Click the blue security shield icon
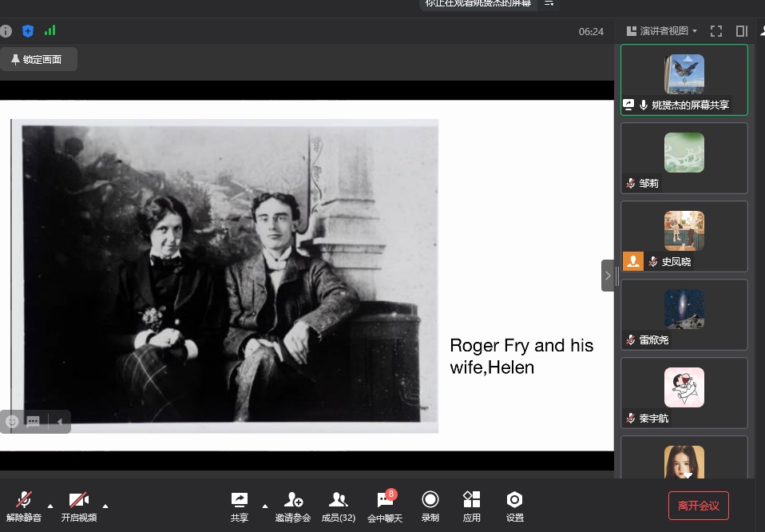The height and width of the screenshot is (532, 765). 28,31
